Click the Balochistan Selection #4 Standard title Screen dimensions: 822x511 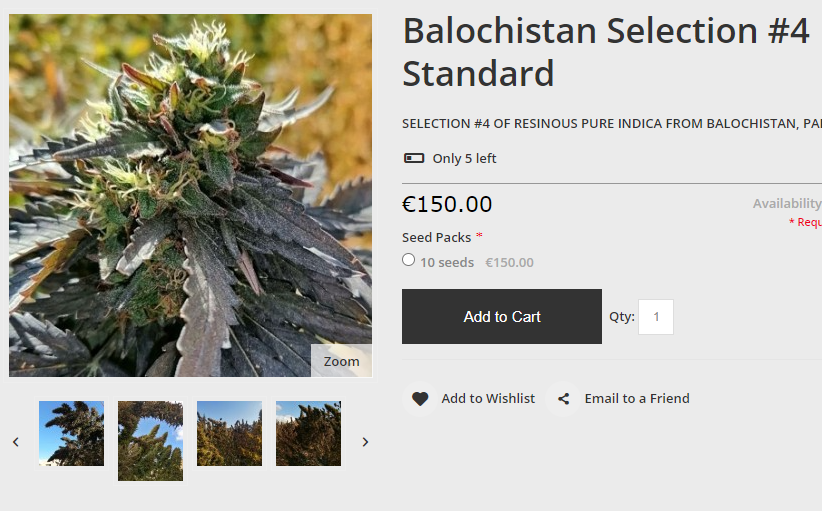605,52
